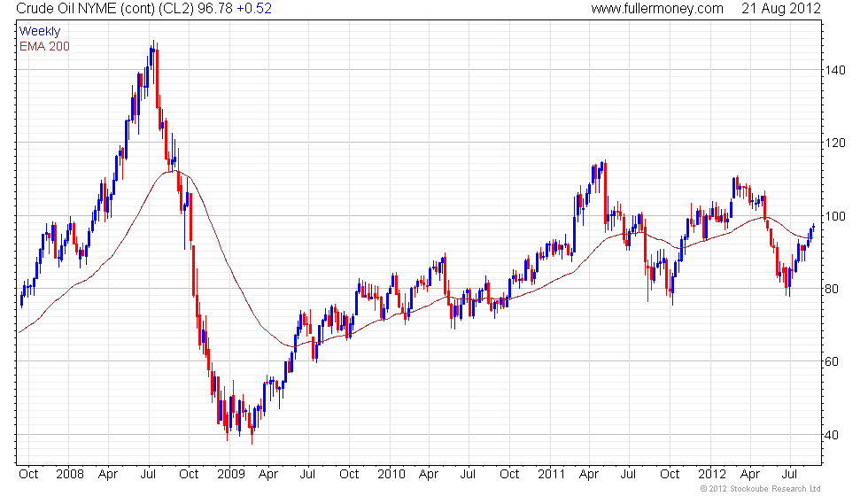Click the copyright text '© 2012 Stockcube Research Ltd'
The image size is (868, 496).
click(x=761, y=489)
